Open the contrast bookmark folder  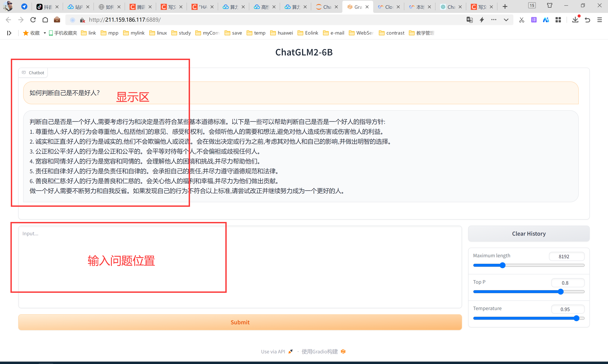[x=391, y=33]
